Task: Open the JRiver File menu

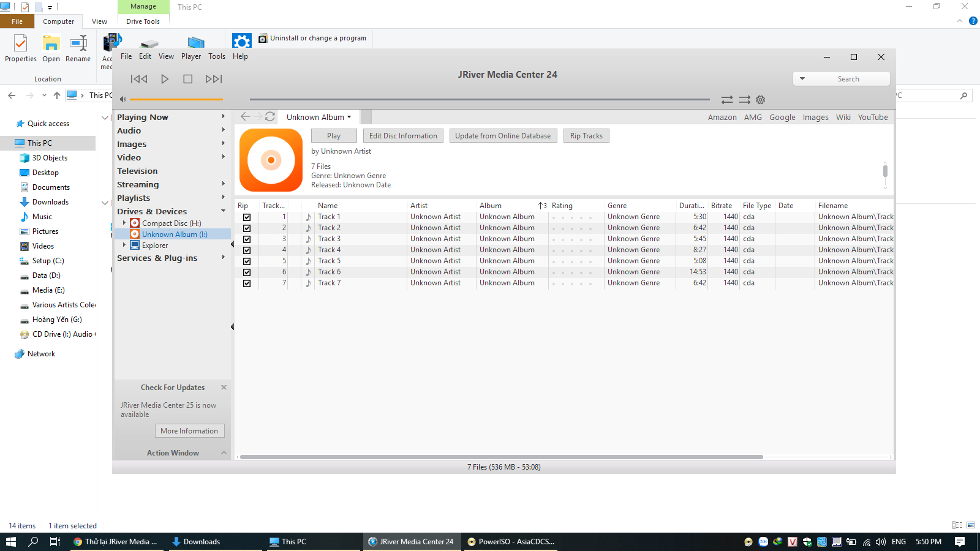Action: 126,56
